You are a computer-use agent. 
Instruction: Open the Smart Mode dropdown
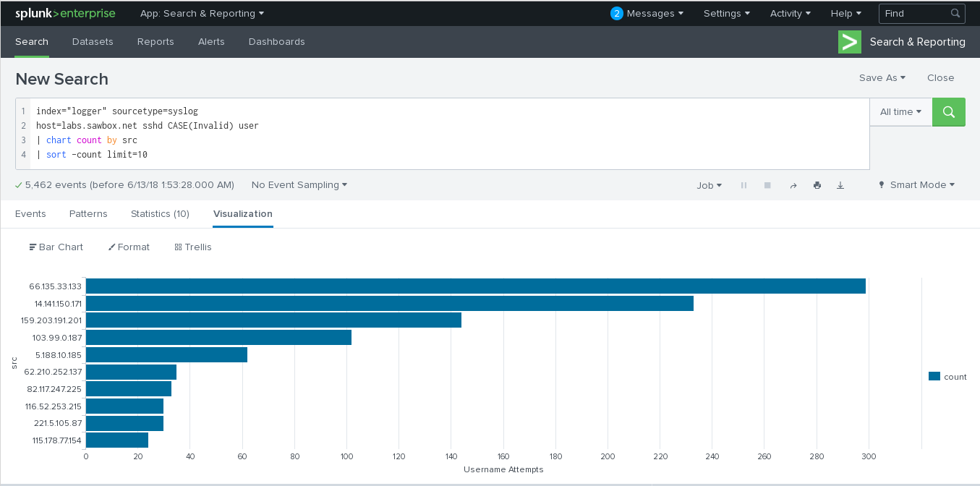click(916, 185)
